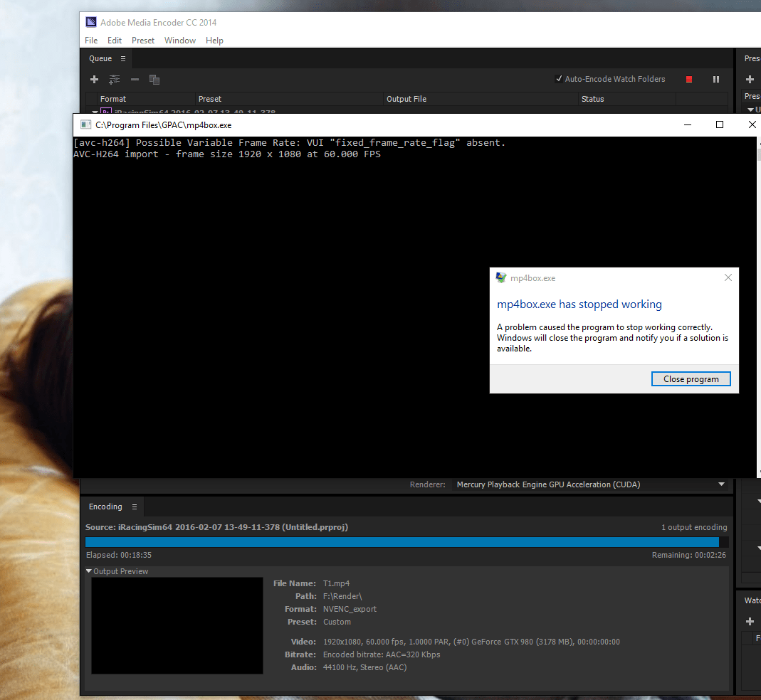
Task: Open the Renderer dropdown
Action: (721, 484)
